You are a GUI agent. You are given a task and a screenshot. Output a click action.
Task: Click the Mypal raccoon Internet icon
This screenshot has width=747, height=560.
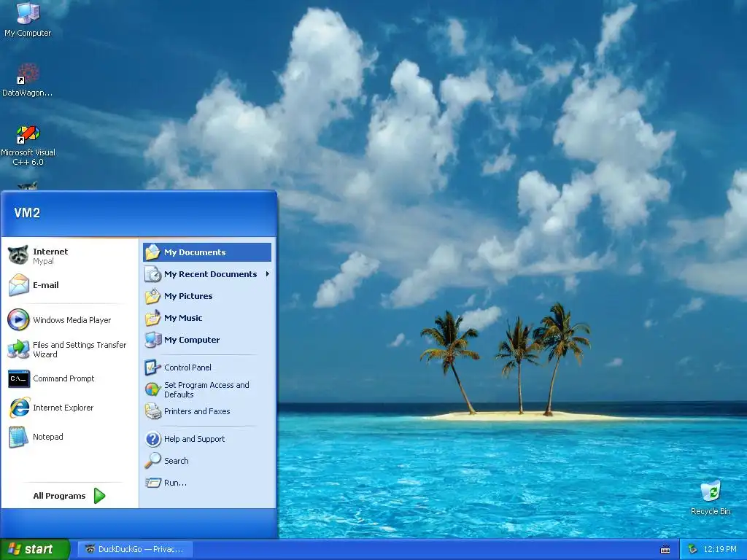coord(18,255)
